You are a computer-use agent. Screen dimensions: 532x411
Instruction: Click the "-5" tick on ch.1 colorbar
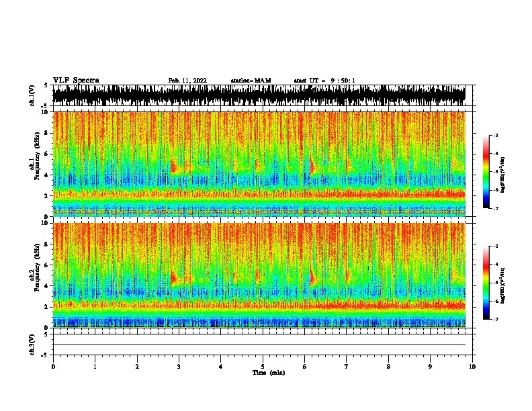tap(496, 172)
